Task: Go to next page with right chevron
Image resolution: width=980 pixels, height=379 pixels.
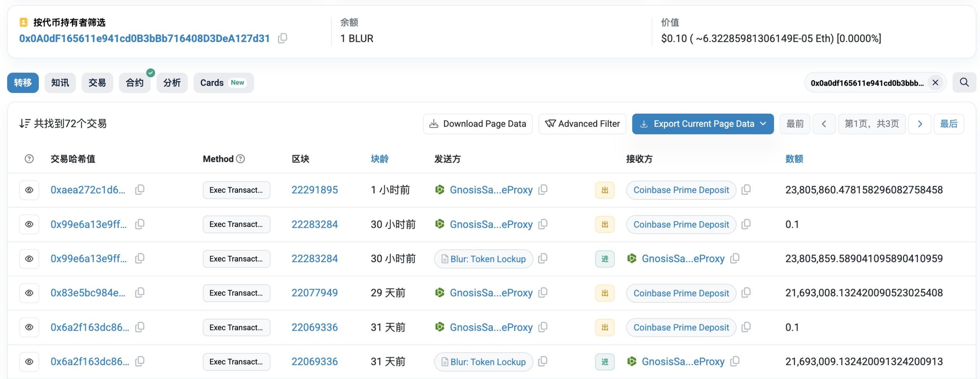Action: tap(920, 124)
